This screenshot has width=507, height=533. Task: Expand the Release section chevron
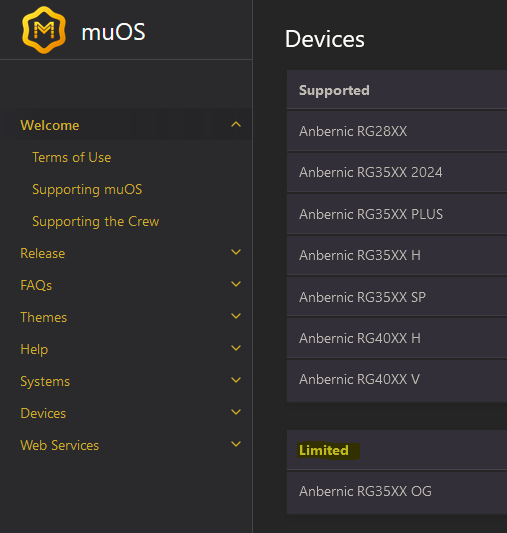(236, 252)
